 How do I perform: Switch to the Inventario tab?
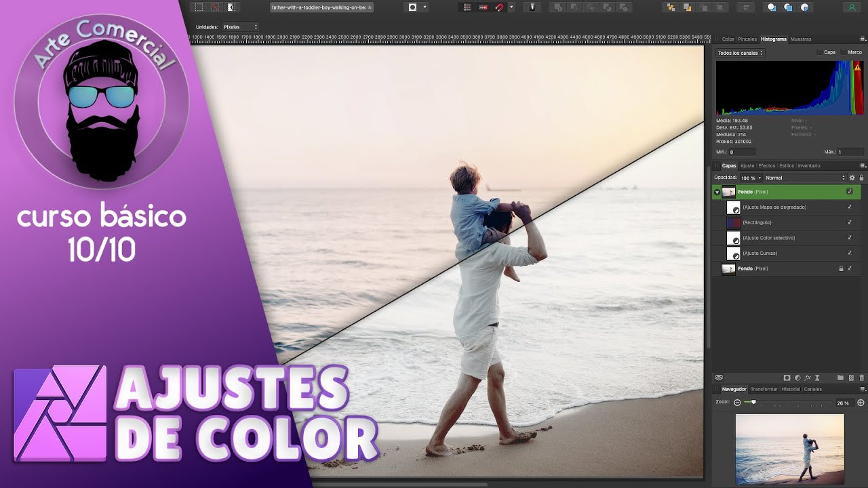[x=809, y=165]
